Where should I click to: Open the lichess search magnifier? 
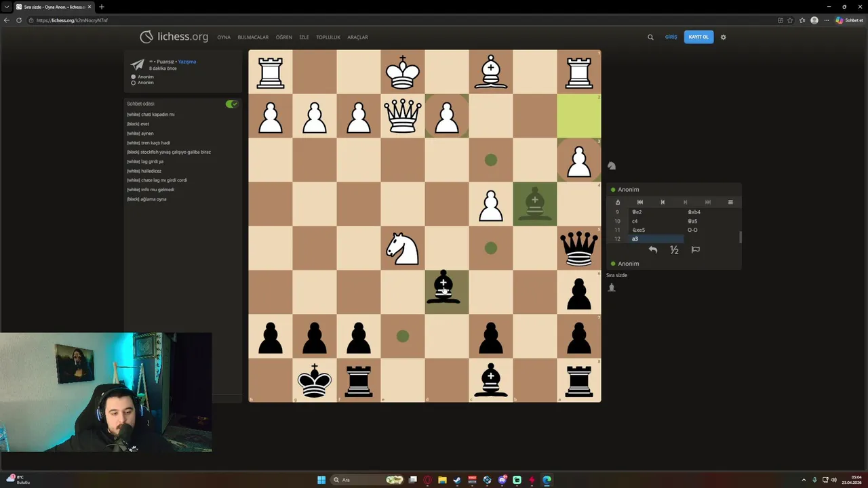(x=650, y=37)
